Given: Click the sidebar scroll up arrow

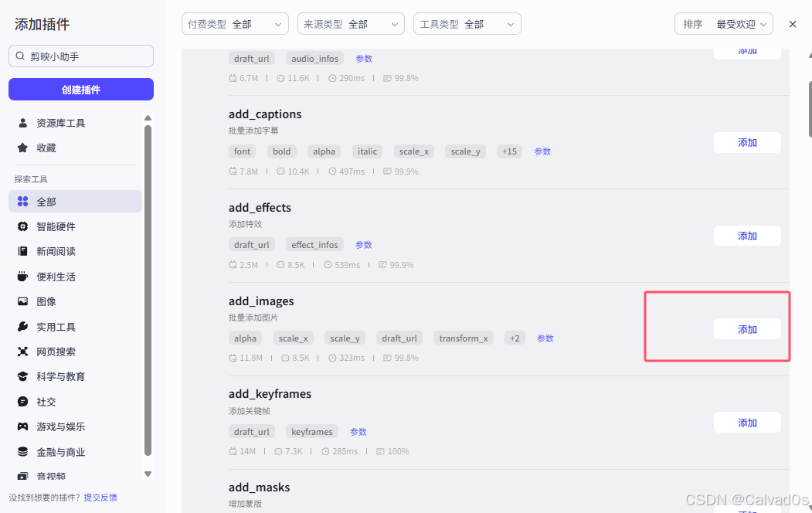Looking at the screenshot, I should click(148, 118).
